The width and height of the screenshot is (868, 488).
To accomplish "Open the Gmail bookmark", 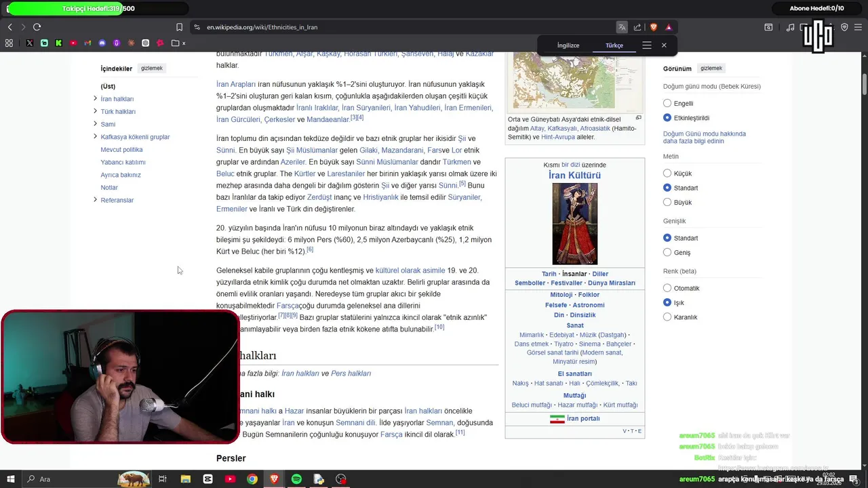I will click(87, 43).
